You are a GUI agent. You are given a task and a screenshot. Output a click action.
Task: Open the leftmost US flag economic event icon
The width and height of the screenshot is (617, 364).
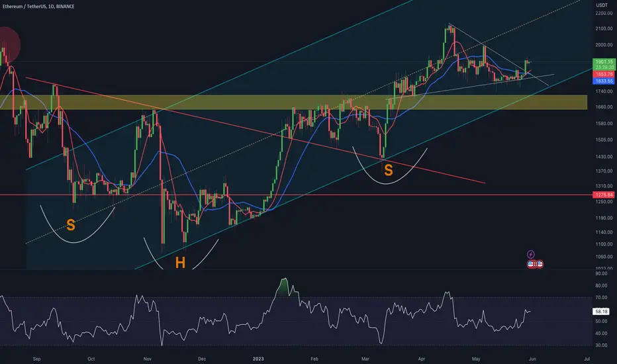pyautogui.click(x=531, y=264)
